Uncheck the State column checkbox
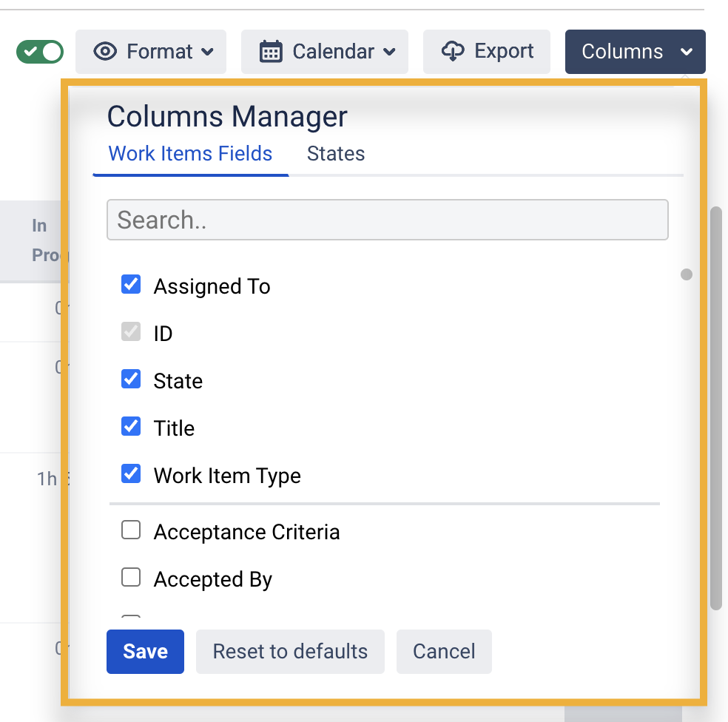 [131, 379]
